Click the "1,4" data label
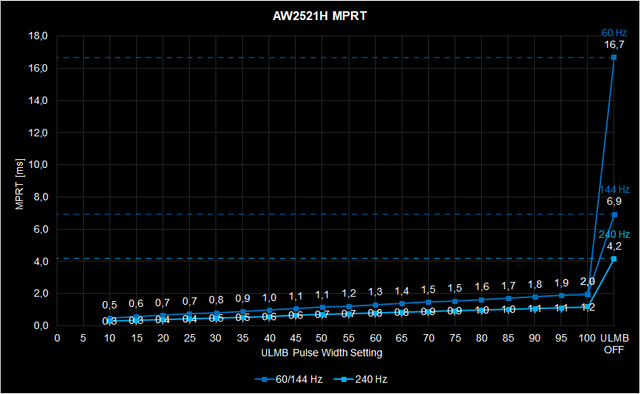 point(402,291)
